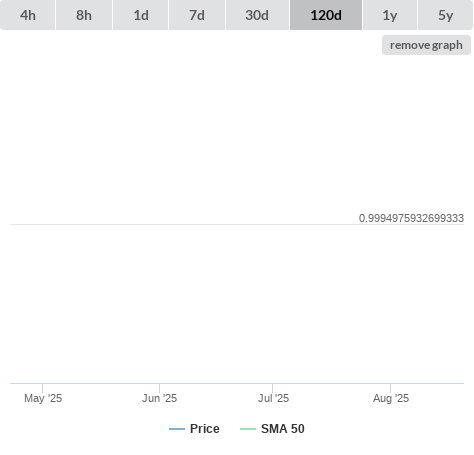Switch to the 4h time range
474x455 pixels.
[x=28, y=15]
